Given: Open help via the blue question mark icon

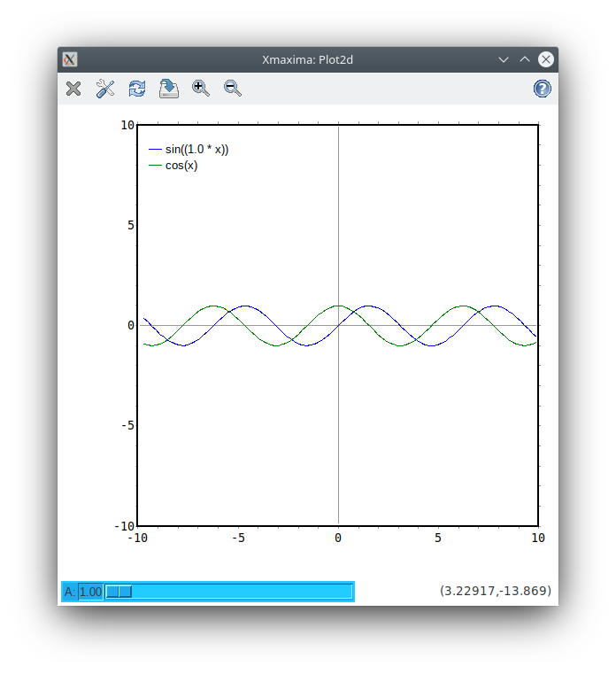Looking at the screenshot, I should tap(543, 89).
